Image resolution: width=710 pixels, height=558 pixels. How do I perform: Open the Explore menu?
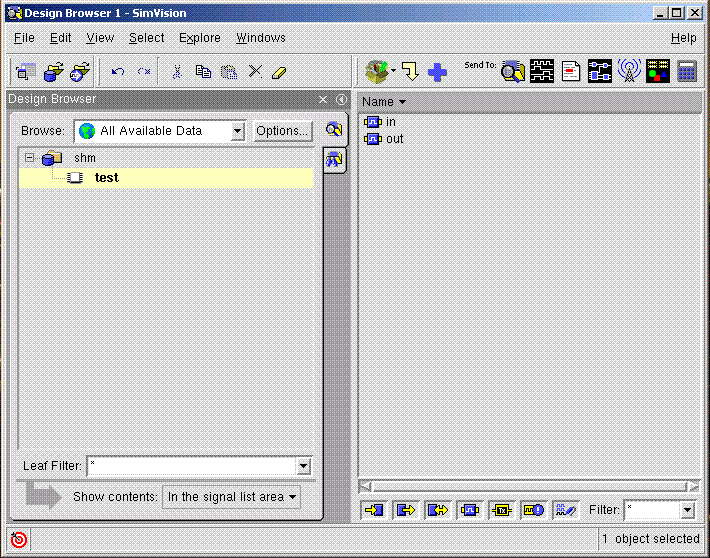tap(200, 38)
